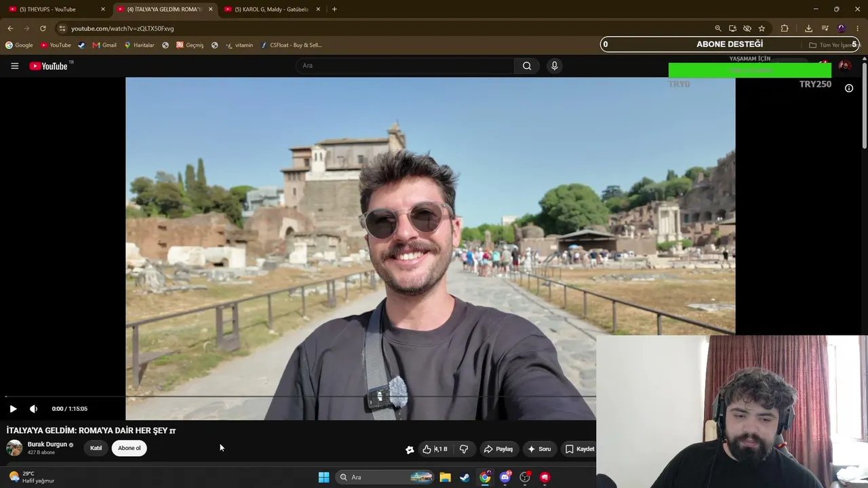This screenshot has height=488, width=868.
Task: Close the KAROL G tab
Action: click(318, 9)
